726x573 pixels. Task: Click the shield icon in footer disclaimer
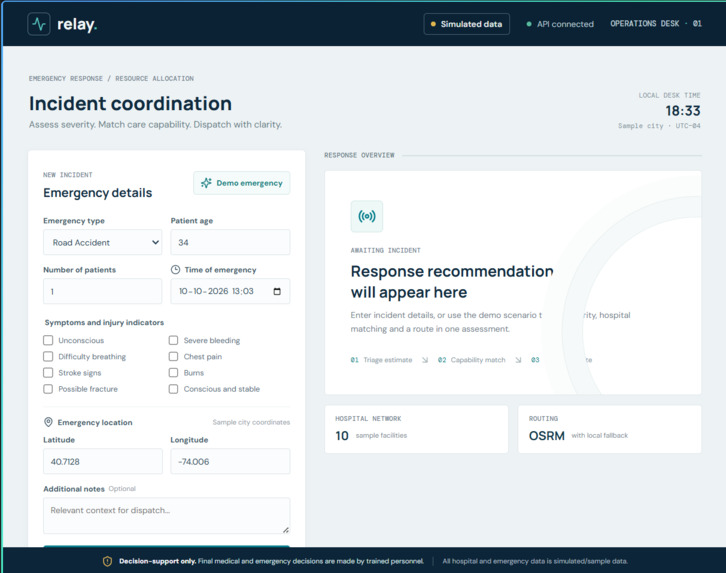pos(107,561)
